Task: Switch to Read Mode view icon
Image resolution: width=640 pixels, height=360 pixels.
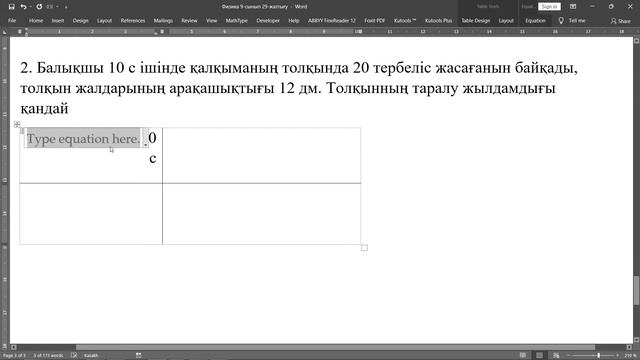Action: [x=523, y=356]
